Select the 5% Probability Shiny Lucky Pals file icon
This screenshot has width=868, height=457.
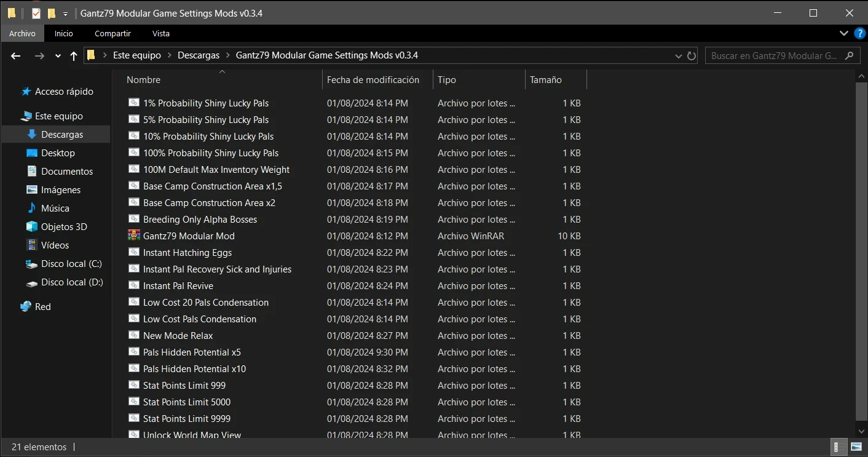[x=133, y=119]
